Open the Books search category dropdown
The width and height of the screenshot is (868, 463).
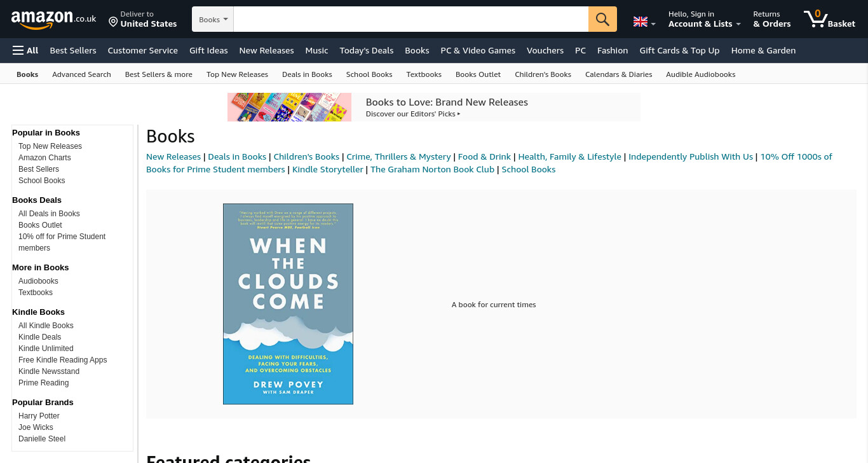tap(213, 19)
